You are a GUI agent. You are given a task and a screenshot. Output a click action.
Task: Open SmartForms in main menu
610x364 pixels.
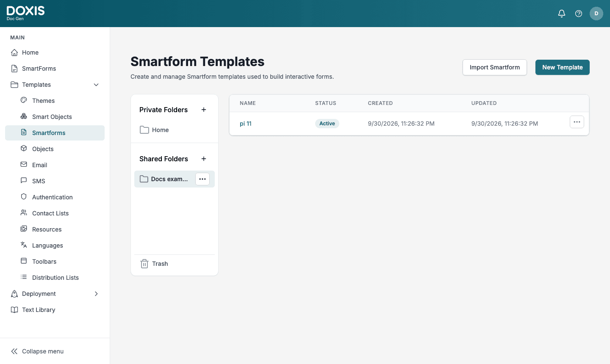55,69
